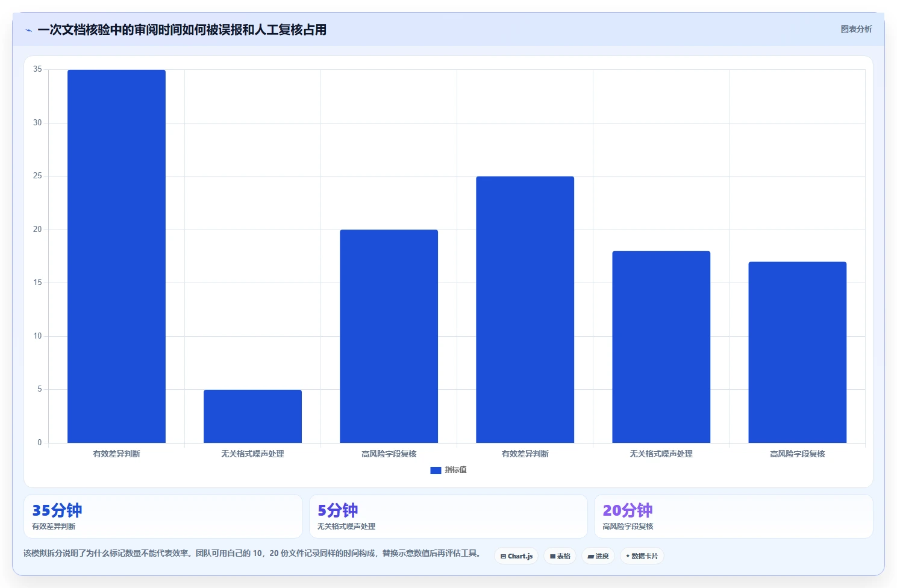Click the y-axis tick label 30
Viewport: 897px width, 588px height.
(x=37, y=123)
